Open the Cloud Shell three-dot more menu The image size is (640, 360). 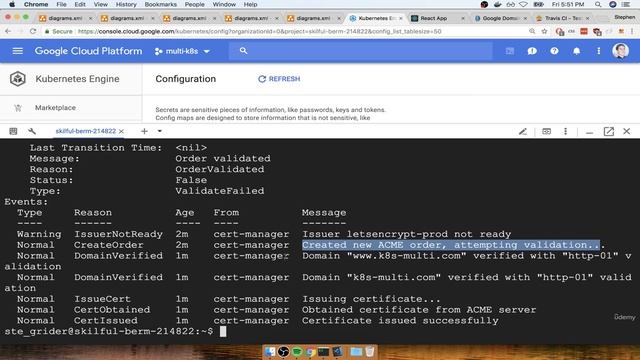pos(565,131)
